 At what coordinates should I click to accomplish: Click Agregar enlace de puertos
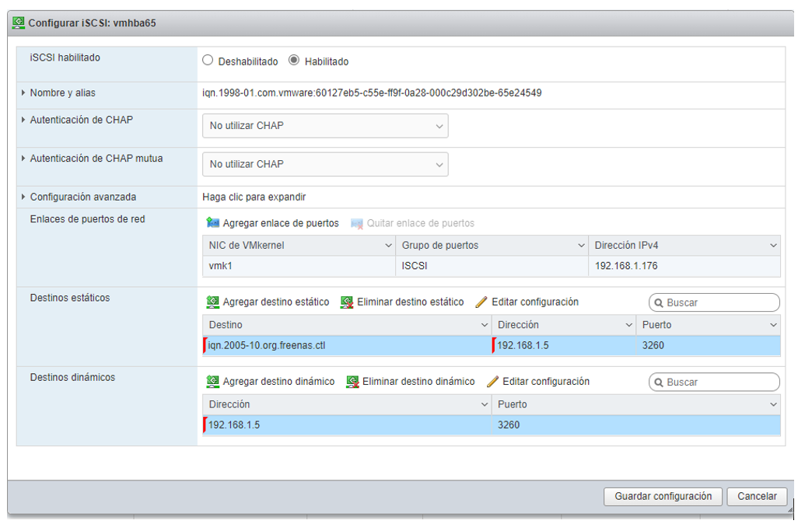(x=281, y=223)
